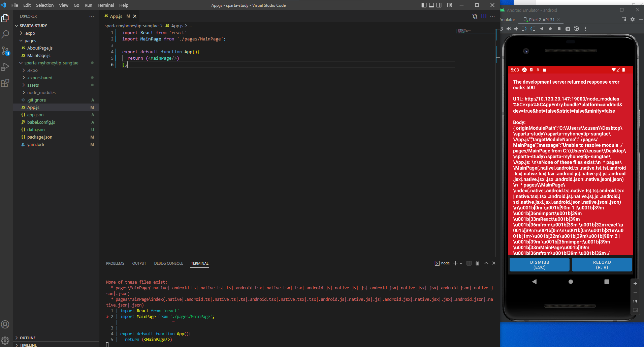Zoom in emulator with plus button

coord(635,284)
